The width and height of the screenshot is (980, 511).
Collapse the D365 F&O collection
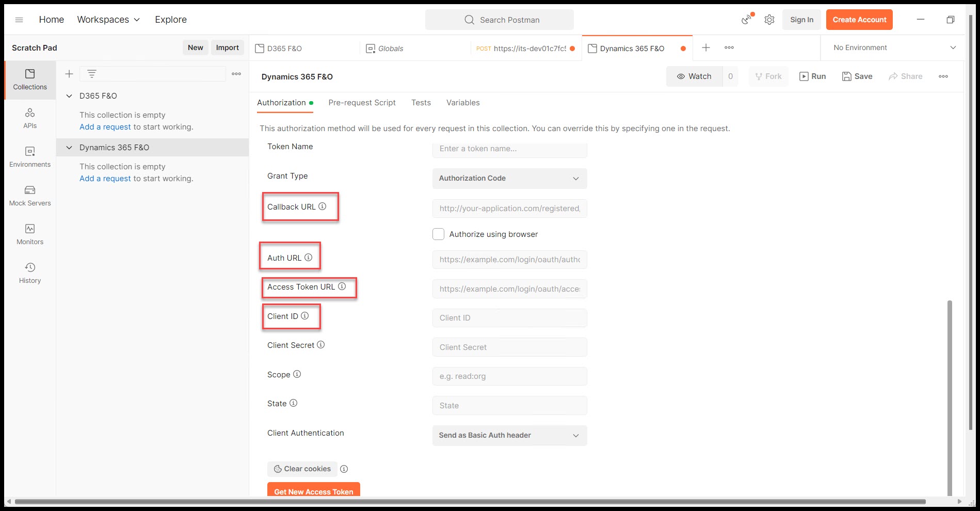69,95
